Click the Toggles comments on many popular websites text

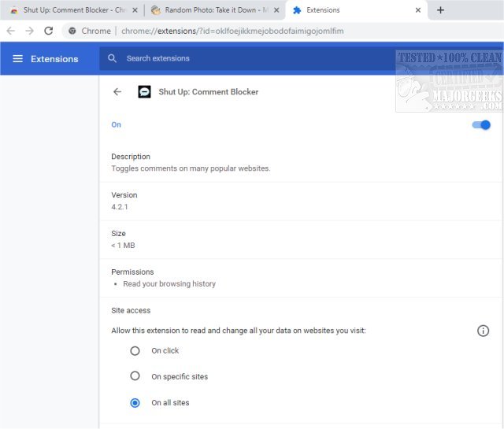(x=191, y=168)
